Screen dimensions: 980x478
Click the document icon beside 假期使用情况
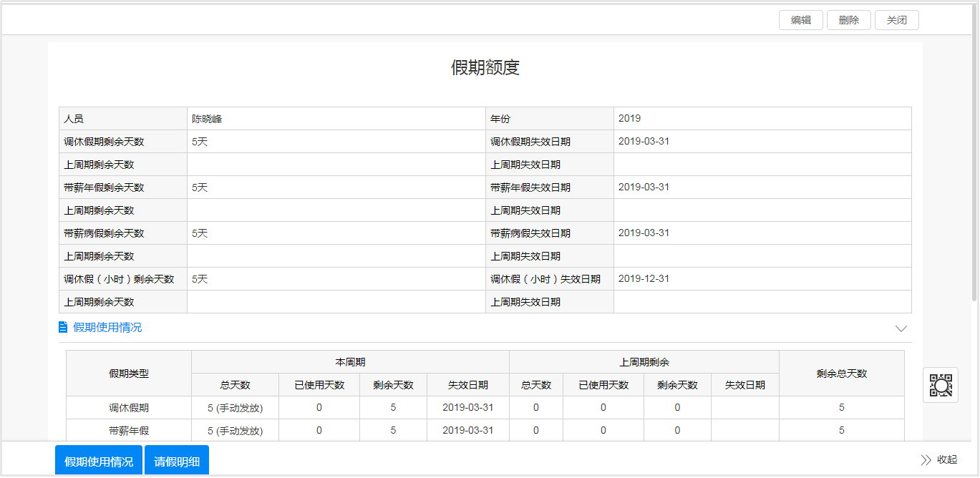pyautogui.click(x=63, y=327)
